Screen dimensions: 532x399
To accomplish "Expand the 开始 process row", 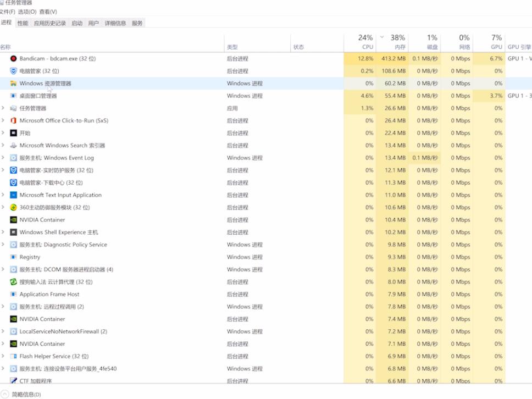I will pos(3,132).
